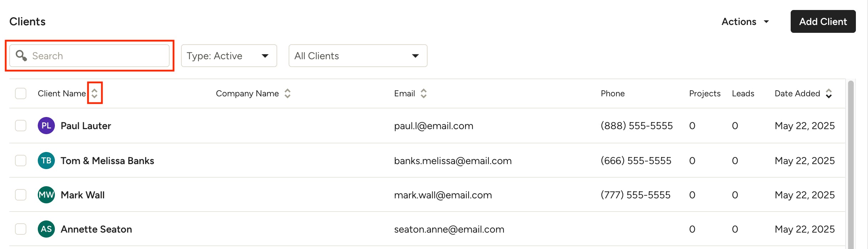Sort clients by Email column arrows
868x249 pixels.
pos(423,93)
